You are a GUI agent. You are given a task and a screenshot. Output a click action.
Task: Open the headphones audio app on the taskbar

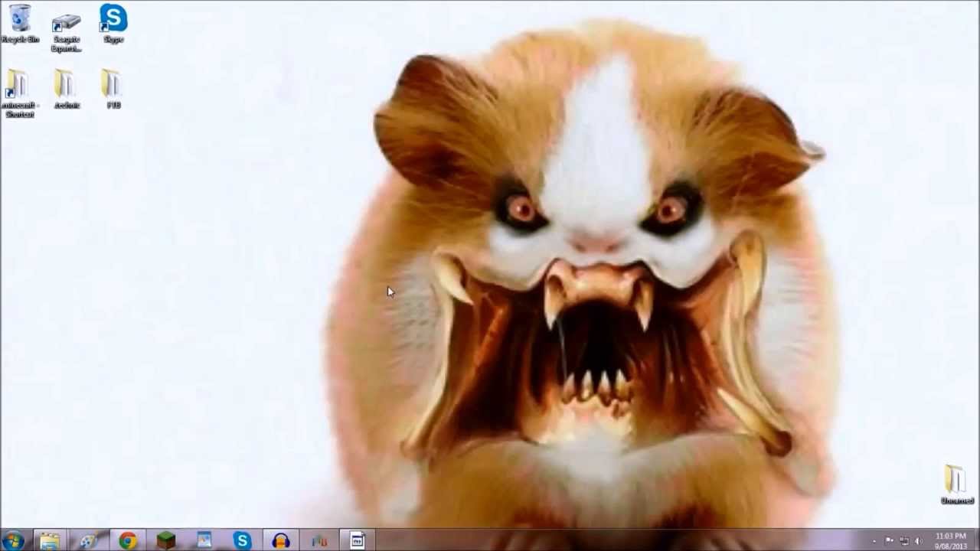coord(280,541)
